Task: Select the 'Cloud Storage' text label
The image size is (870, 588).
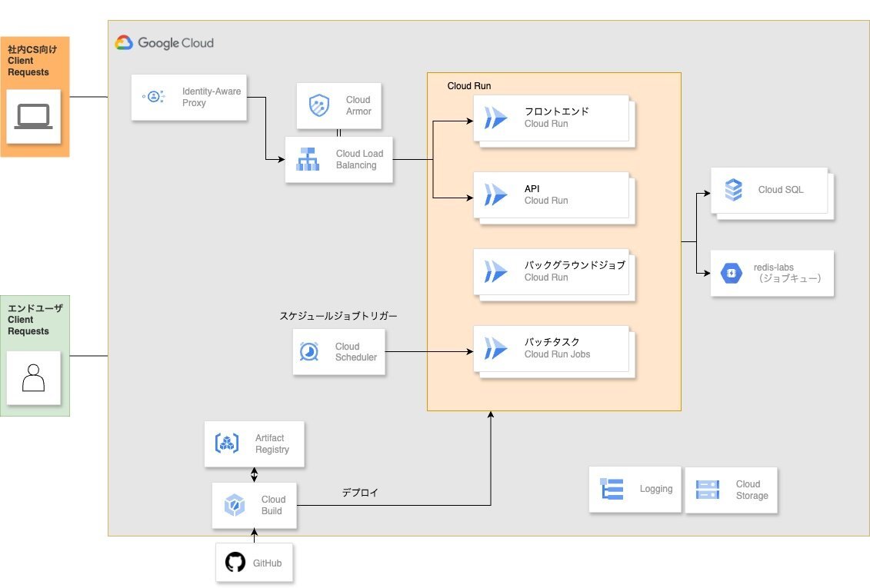Action: pos(752,490)
